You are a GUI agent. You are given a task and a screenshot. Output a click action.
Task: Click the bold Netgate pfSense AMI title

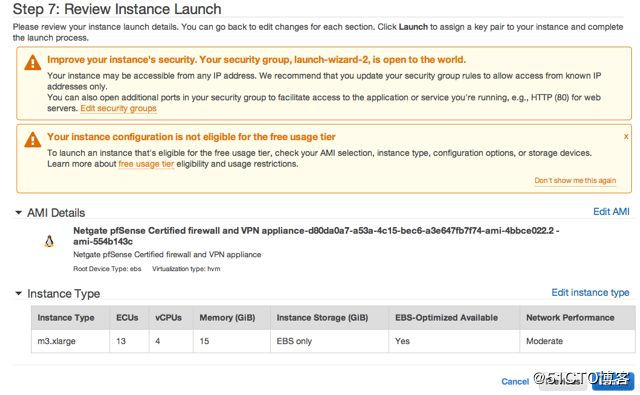click(x=316, y=236)
